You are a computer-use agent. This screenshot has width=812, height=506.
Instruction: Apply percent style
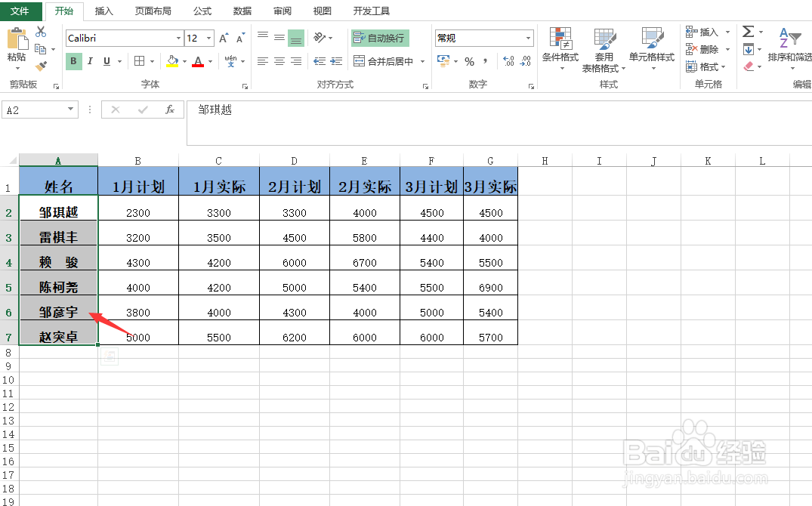pyautogui.click(x=469, y=62)
